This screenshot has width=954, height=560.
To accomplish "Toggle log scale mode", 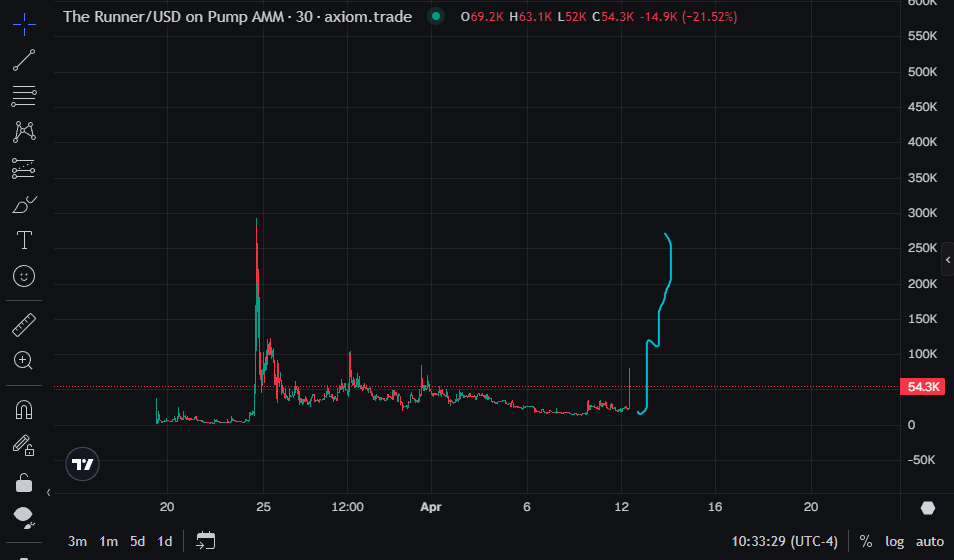I will [x=894, y=541].
